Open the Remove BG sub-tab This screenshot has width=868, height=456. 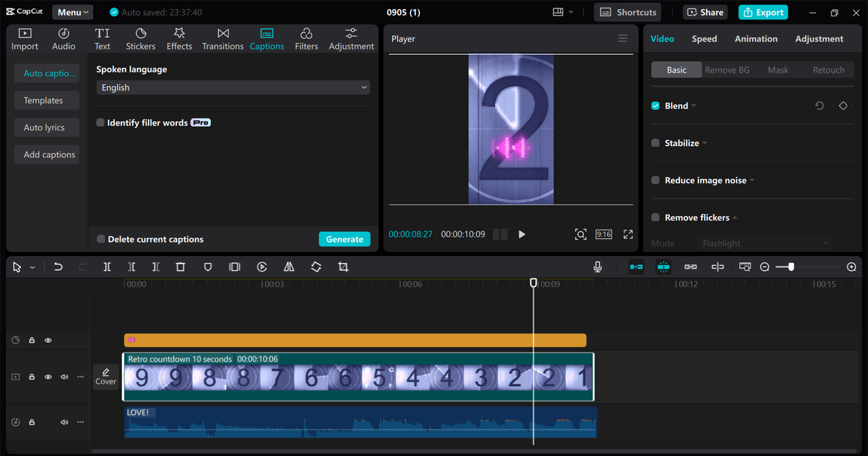click(x=727, y=70)
